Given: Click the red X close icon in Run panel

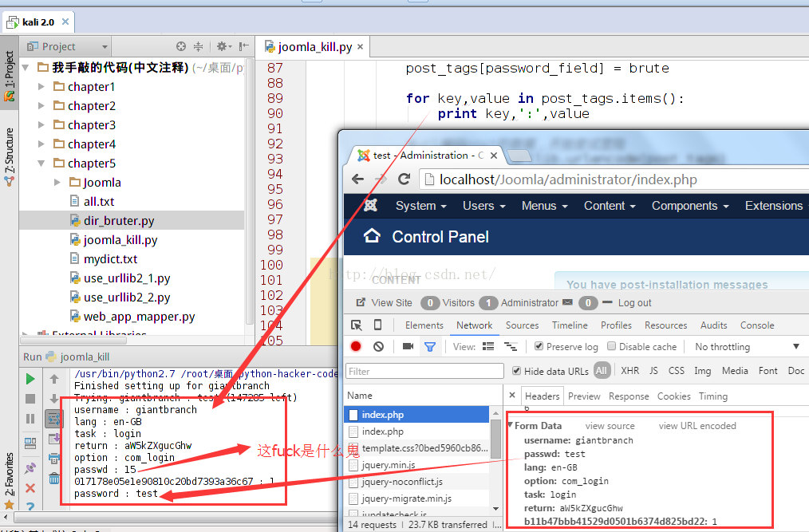Looking at the screenshot, I should [30, 488].
